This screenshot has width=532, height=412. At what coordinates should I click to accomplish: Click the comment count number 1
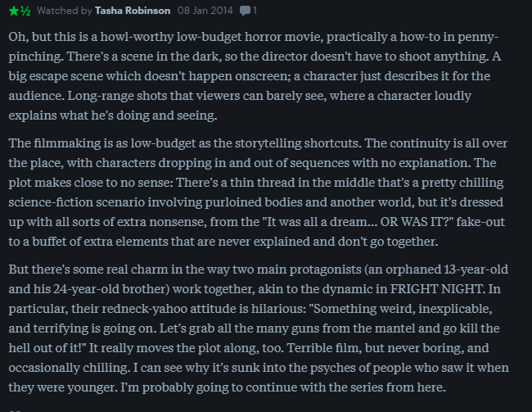tap(255, 11)
